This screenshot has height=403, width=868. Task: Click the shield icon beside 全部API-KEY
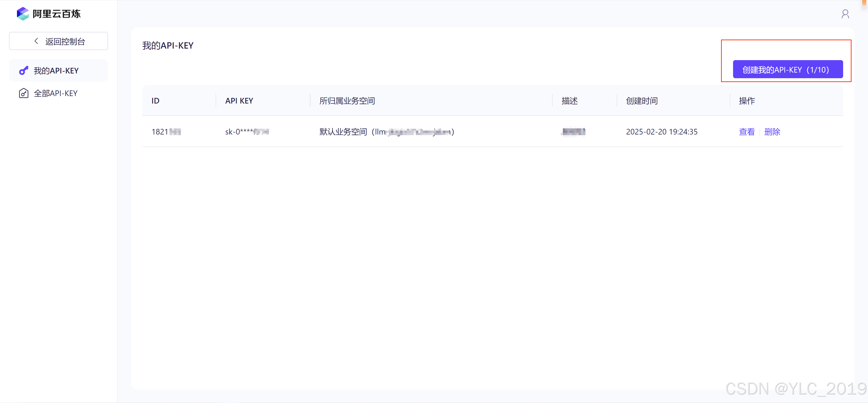[23, 93]
